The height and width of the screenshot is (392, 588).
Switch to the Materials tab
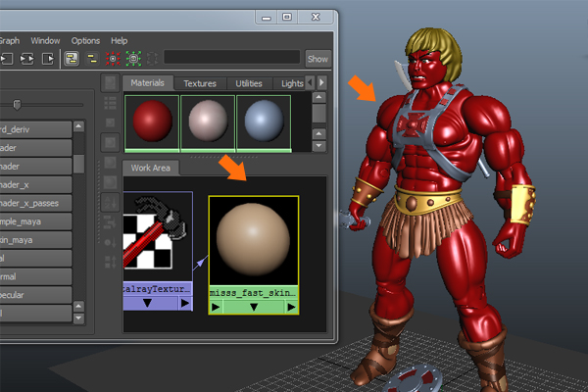147,83
